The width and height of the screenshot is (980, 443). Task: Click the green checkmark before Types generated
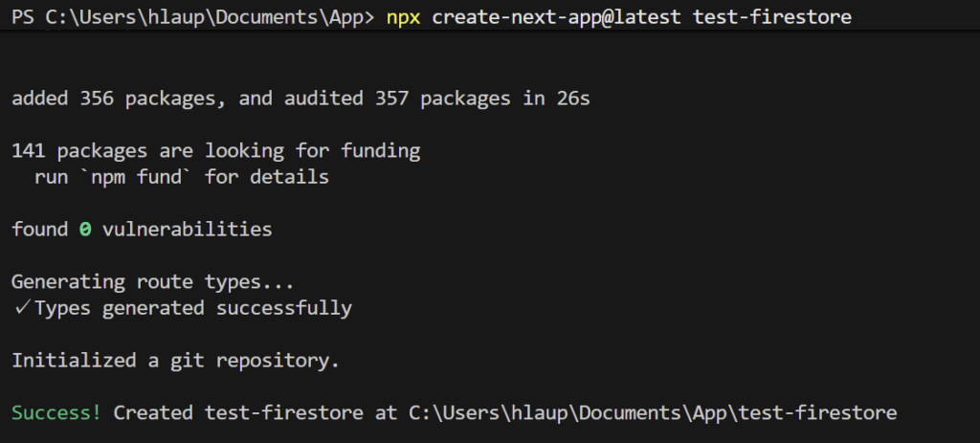[20, 308]
